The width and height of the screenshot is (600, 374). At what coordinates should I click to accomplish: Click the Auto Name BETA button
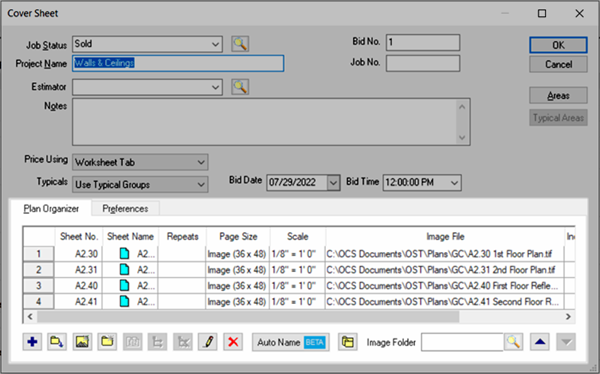pyautogui.click(x=291, y=342)
